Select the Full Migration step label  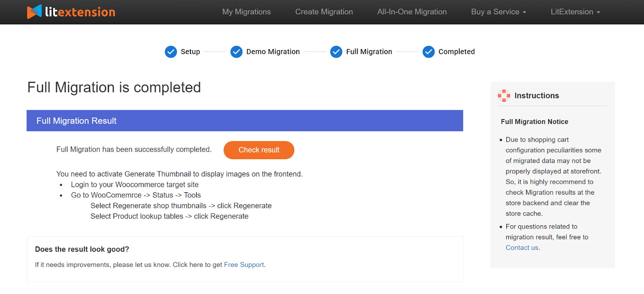[x=369, y=52]
